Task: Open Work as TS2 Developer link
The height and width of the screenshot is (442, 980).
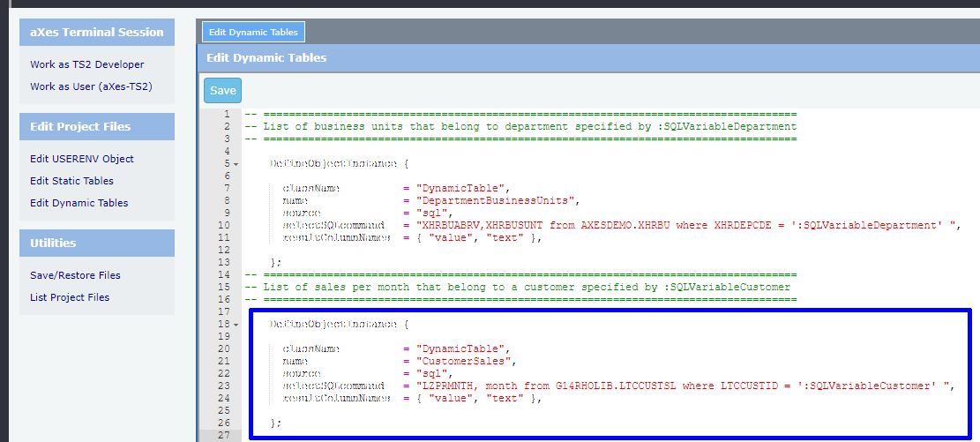Action: tap(86, 64)
